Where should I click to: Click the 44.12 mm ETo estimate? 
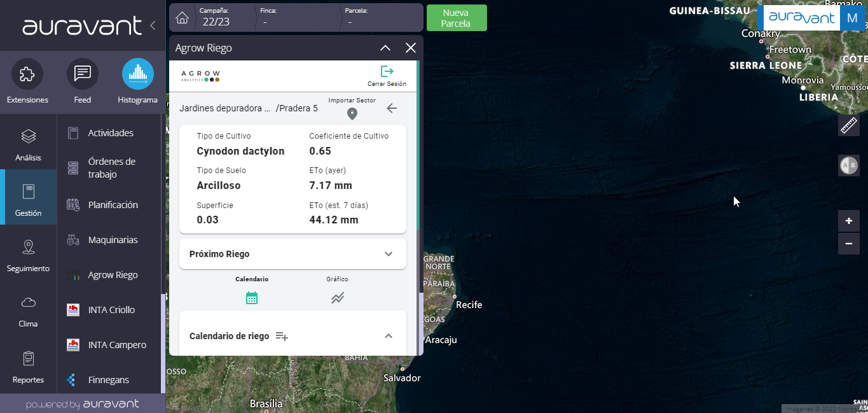click(x=334, y=220)
